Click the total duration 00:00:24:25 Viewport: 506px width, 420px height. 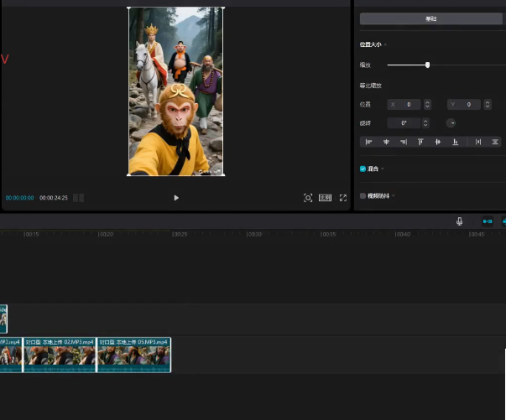click(54, 198)
